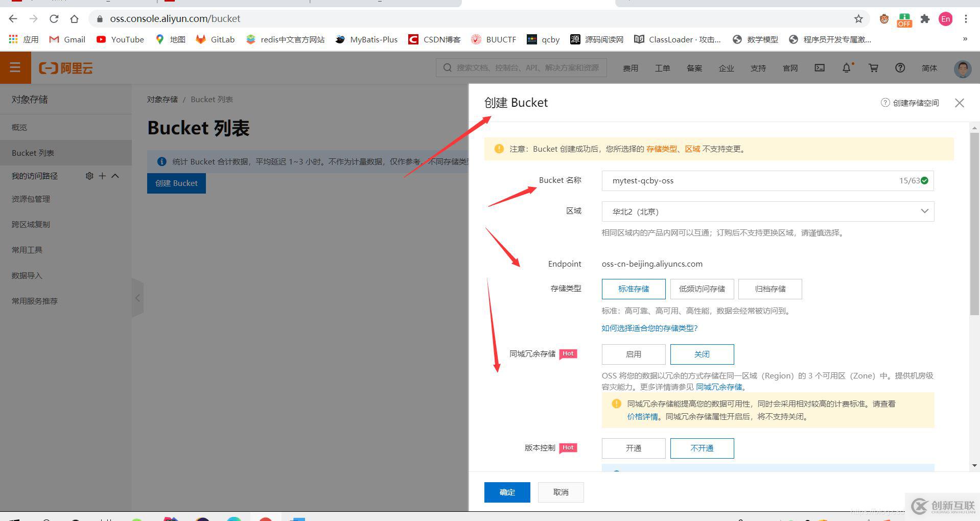Collapse the 我的访问路径 section
The width and height of the screenshot is (980, 521).
pos(115,176)
